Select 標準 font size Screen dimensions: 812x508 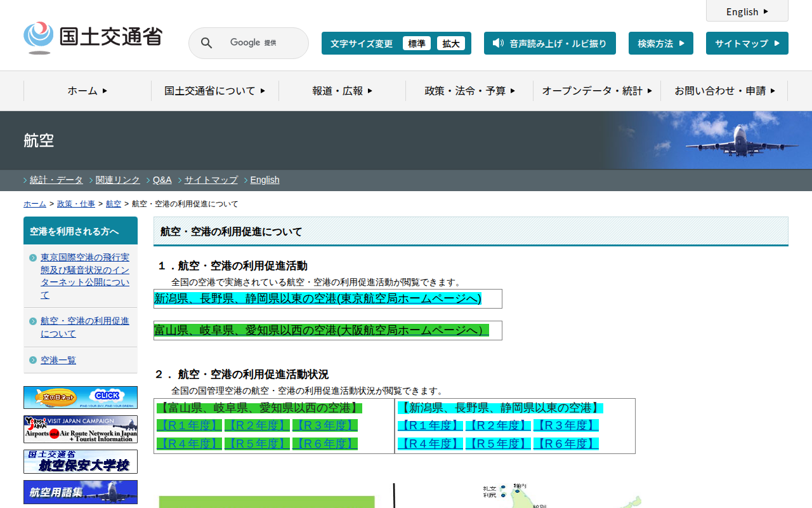point(417,43)
